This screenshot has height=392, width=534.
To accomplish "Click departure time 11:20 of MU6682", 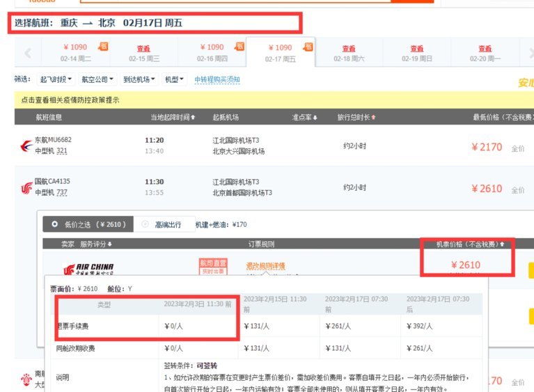I will coord(155,141).
